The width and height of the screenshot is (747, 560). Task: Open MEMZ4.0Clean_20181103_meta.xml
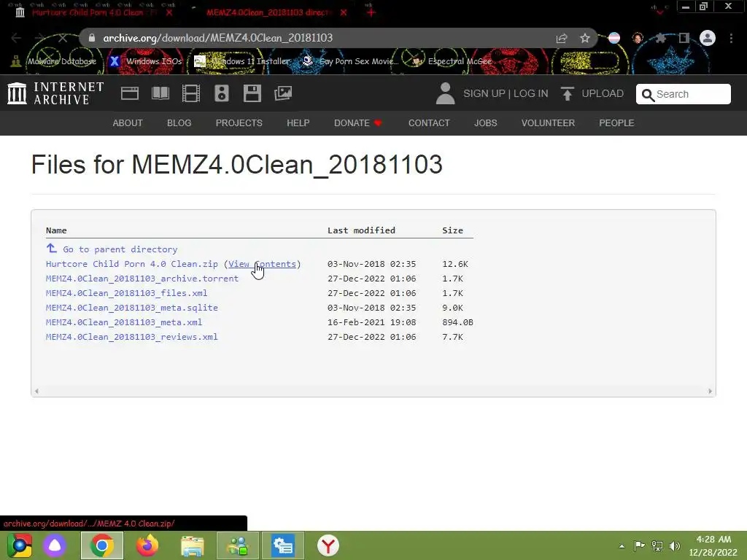coord(124,322)
